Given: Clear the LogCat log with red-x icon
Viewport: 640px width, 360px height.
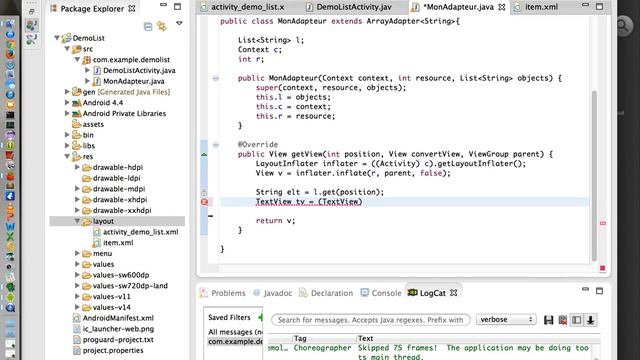Looking at the screenshot, I should coord(562,320).
